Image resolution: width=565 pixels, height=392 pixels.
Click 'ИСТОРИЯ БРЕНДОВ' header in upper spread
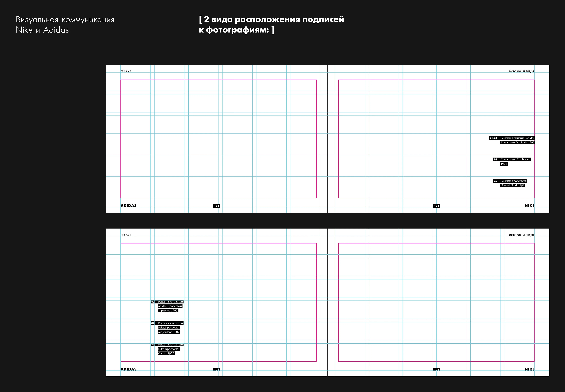tap(521, 71)
